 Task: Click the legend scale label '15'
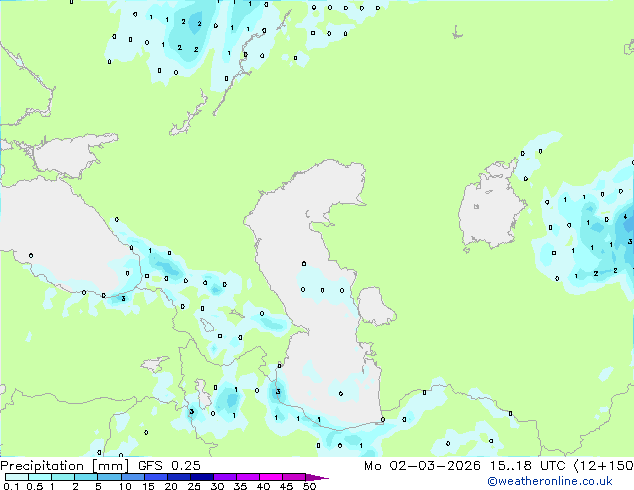pyautogui.click(x=148, y=486)
